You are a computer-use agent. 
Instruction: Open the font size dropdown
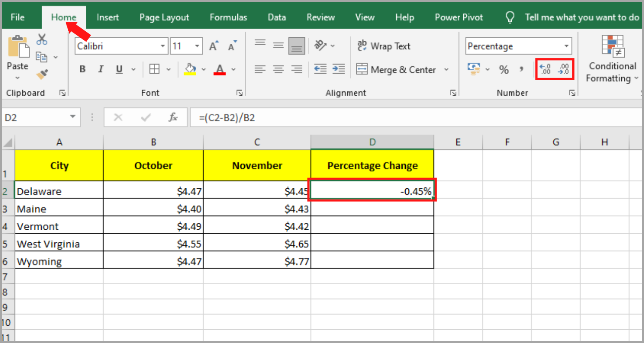pos(197,46)
